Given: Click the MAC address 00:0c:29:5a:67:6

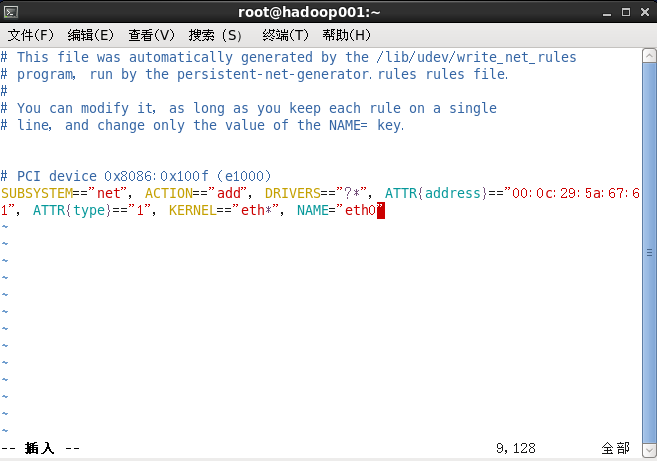Looking at the screenshot, I should click(576, 193).
